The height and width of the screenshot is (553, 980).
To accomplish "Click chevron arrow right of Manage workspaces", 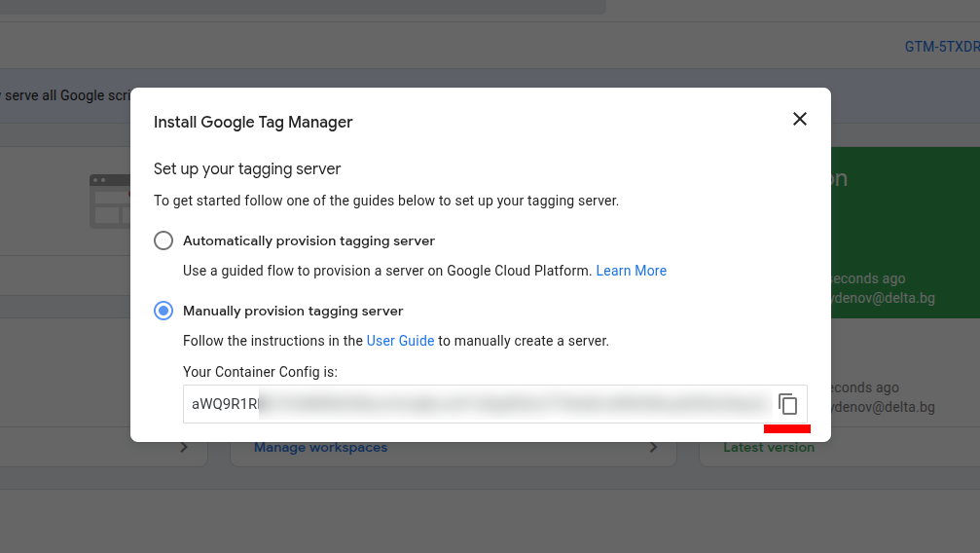I will click(x=654, y=448).
